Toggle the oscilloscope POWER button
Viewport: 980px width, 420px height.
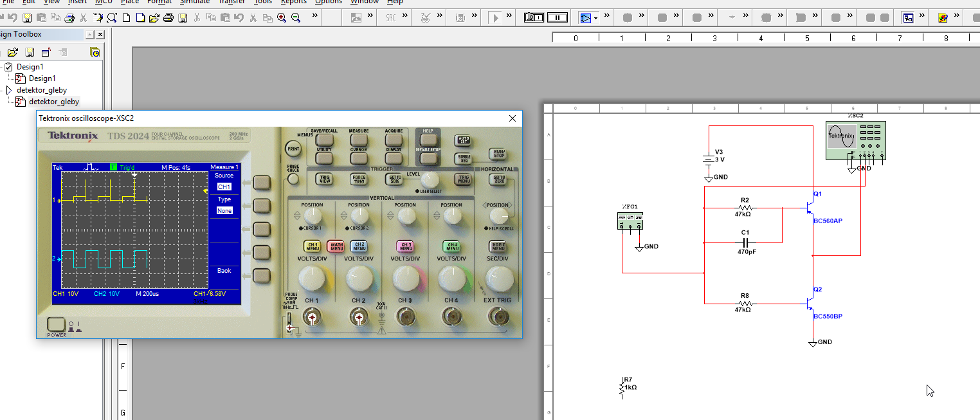coord(57,325)
